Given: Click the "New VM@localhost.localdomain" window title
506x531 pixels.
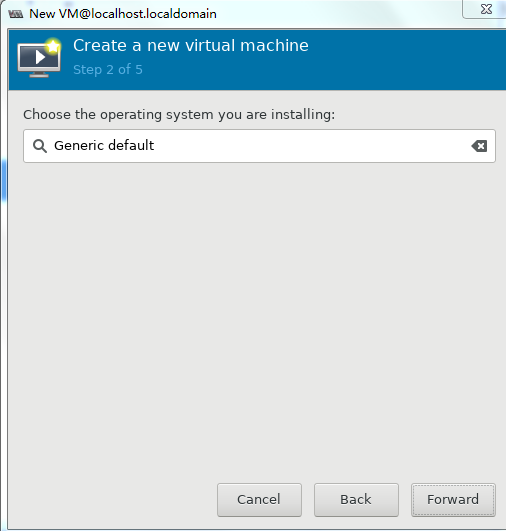Looking at the screenshot, I should tap(123, 14).
